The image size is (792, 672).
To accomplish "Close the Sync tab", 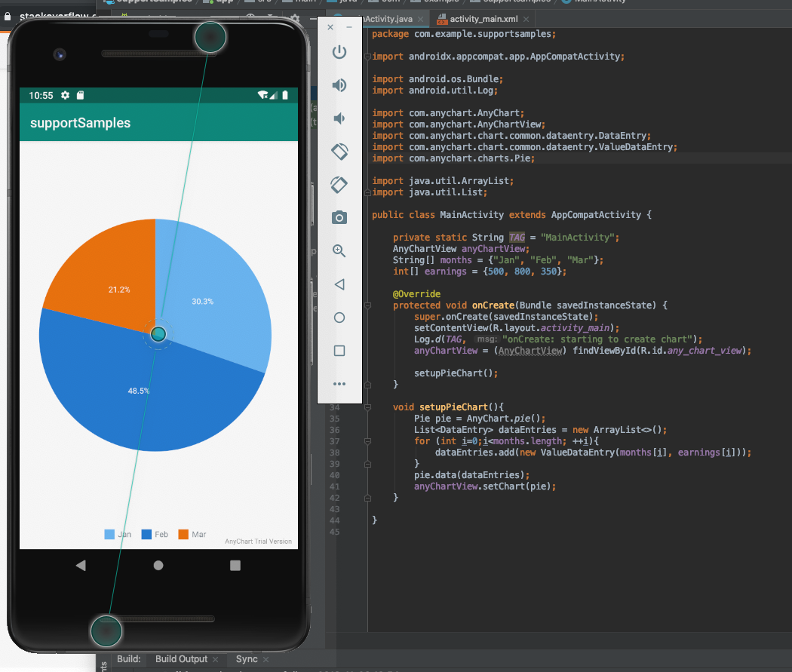I will (x=266, y=659).
